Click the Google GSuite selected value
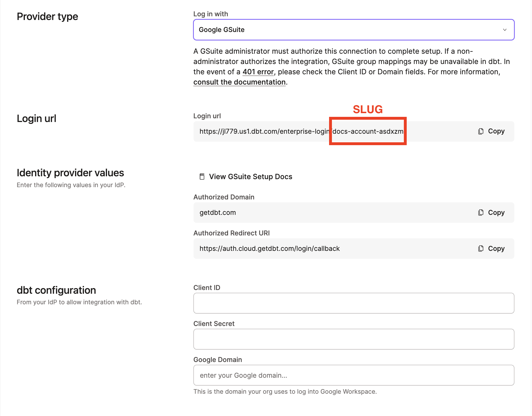 [222, 30]
